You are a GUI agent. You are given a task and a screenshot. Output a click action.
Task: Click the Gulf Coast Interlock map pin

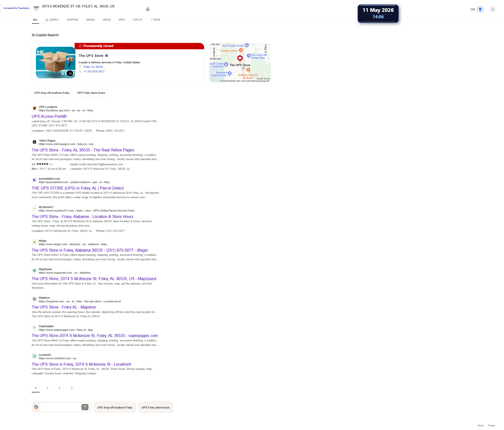pyautogui.click(x=226, y=65)
